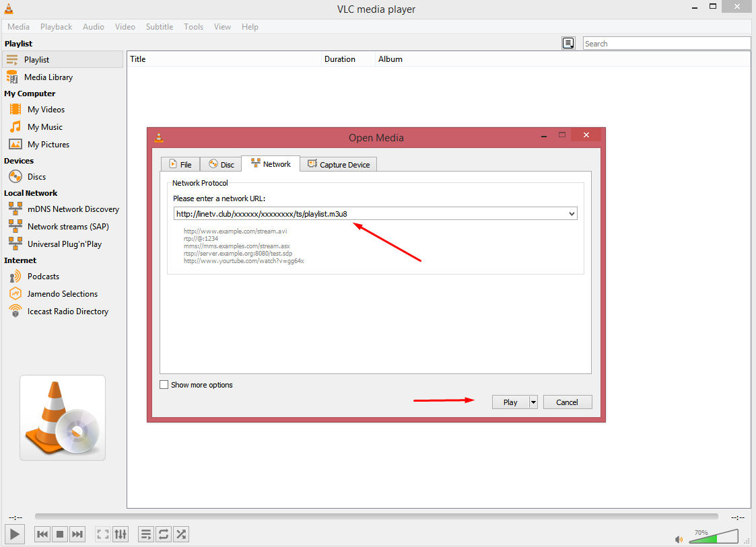Switch to Disc tab in Open Media
Image resolution: width=756 pixels, height=547 pixels.
coord(221,164)
